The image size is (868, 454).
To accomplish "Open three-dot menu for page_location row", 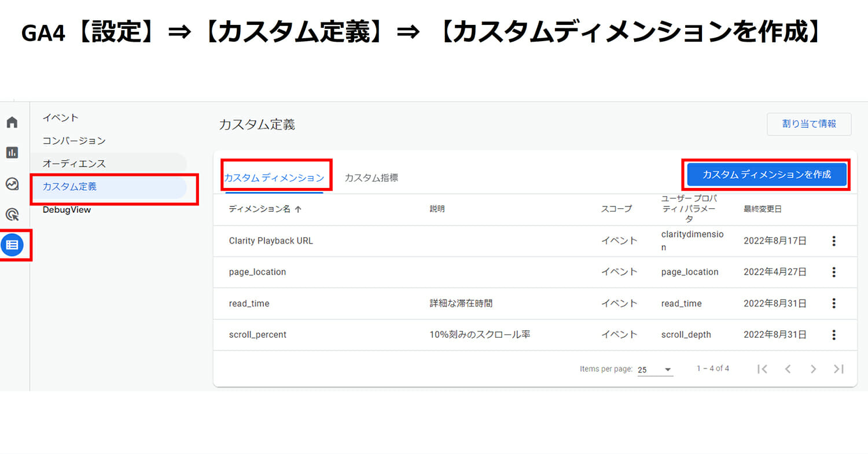I will pyautogui.click(x=833, y=272).
